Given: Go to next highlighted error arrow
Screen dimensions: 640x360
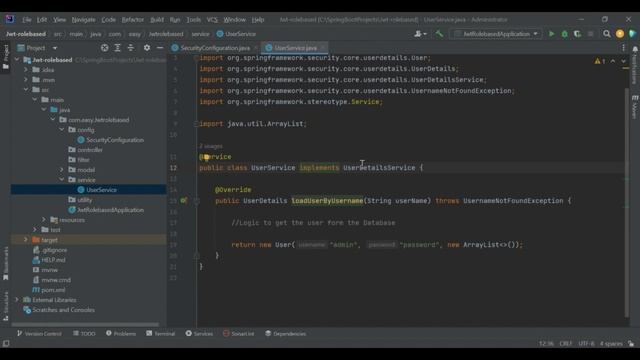Looking at the screenshot, I should point(623,61).
